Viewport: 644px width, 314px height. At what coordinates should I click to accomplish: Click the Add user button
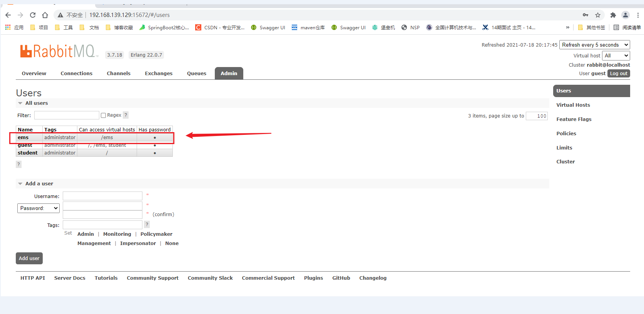29,258
